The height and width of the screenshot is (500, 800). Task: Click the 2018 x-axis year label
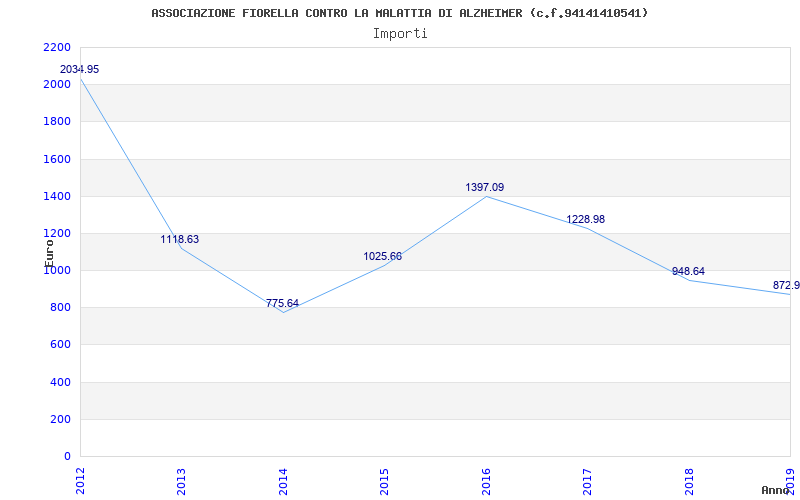689,481
